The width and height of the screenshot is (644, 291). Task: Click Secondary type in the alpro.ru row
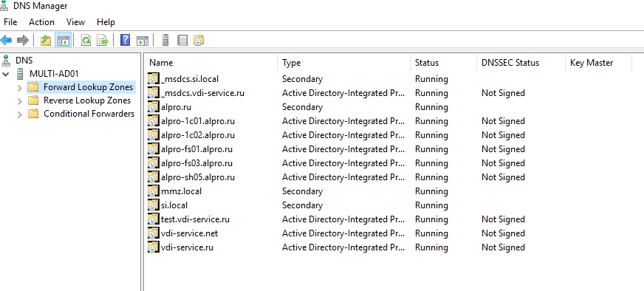[x=302, y=107]
